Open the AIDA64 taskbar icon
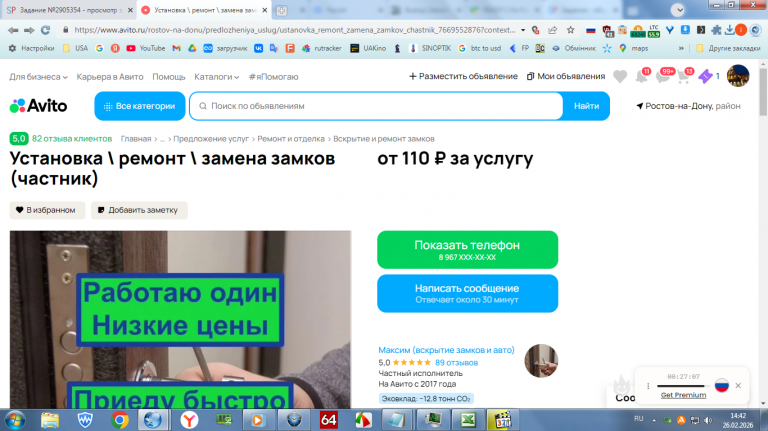Image resolution: width=768 pixels, height=431 pixels. (328, 420)
